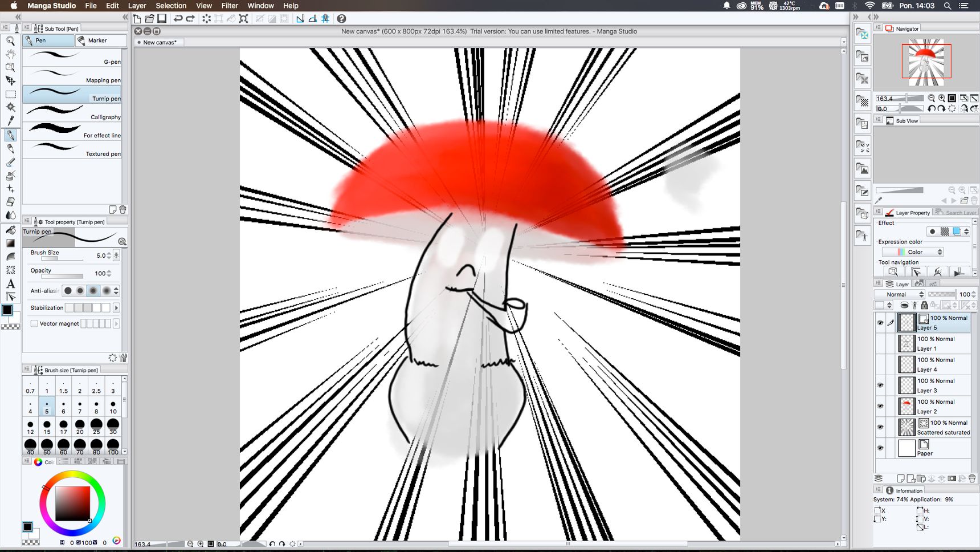980x552 pixels.
Task: Open the blending mode Normal dropdown
Action: click(899, 294)
